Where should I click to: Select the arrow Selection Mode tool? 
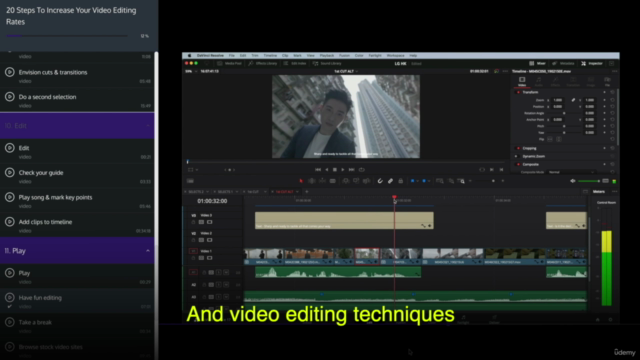(x=301, y=181)
